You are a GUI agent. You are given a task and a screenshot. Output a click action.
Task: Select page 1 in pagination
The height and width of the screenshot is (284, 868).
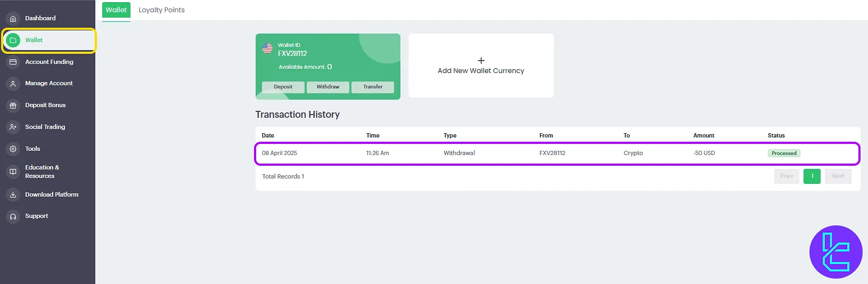(812, 176)
